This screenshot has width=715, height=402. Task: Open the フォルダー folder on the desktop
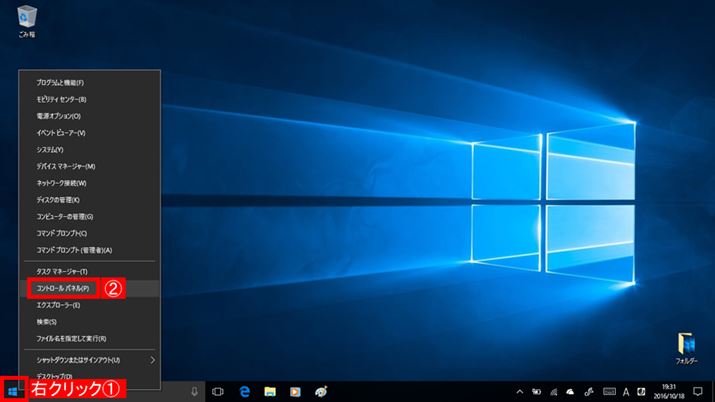[x=687, y=347]
